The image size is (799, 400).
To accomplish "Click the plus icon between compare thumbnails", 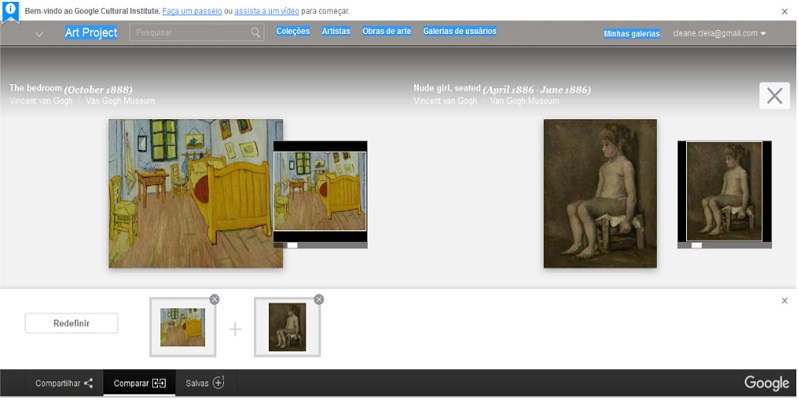I will coord(235,328).
